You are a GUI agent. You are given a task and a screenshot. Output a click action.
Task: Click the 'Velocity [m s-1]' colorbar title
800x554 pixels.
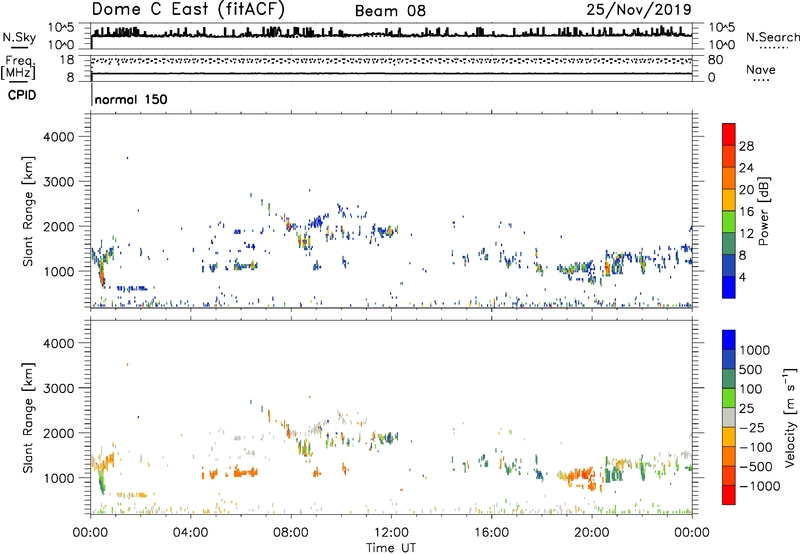coord(790,417)
